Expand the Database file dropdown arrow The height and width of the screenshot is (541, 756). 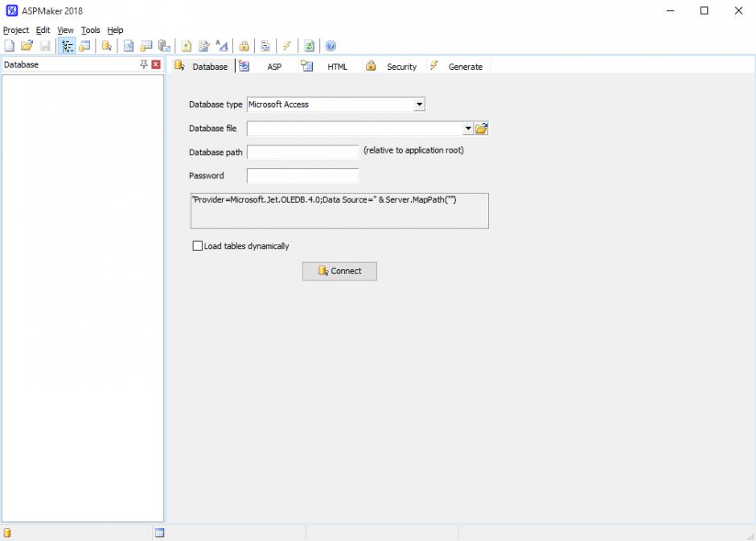[x=468, y=129]
